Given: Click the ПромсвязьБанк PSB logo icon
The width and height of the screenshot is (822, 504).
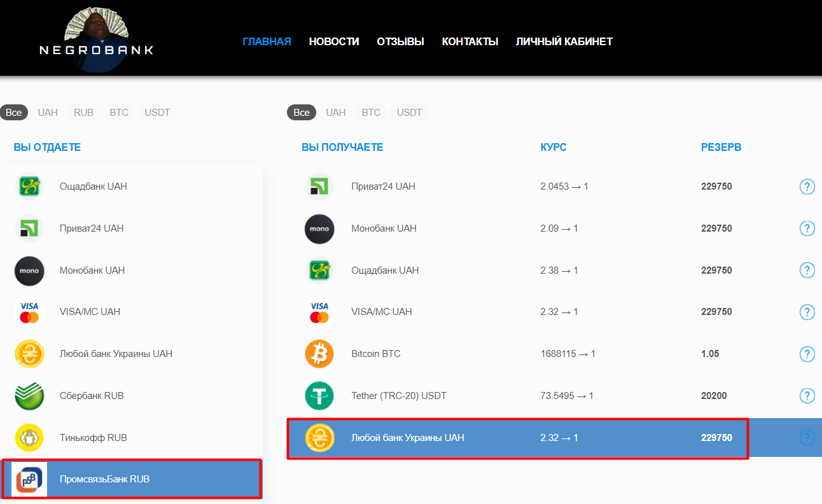Looking at the screenshot, I should pyautogui.click(x=29, y=479).
